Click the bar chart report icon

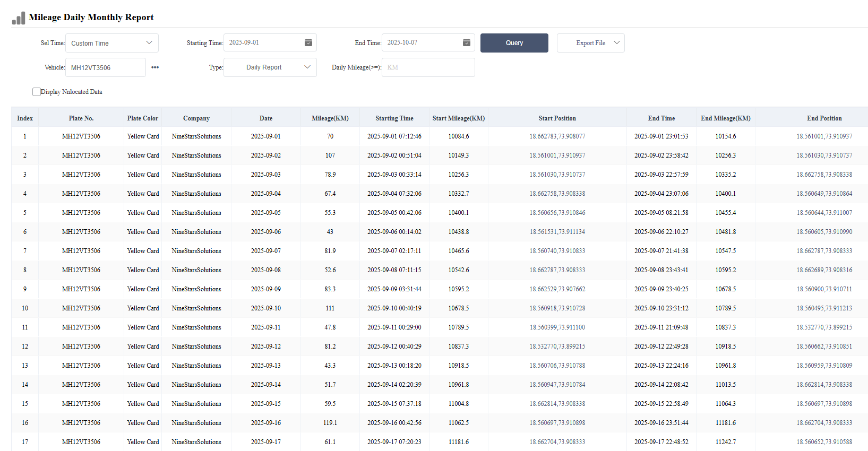pos(19,18)
